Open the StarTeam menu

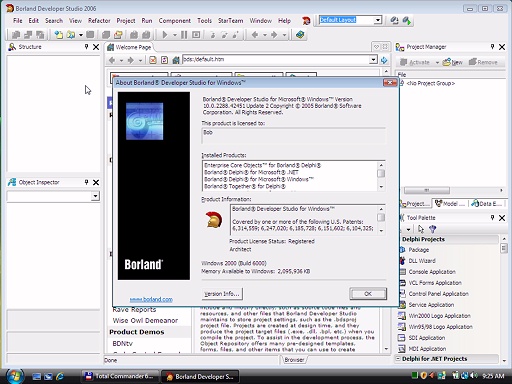coord(231,21)
